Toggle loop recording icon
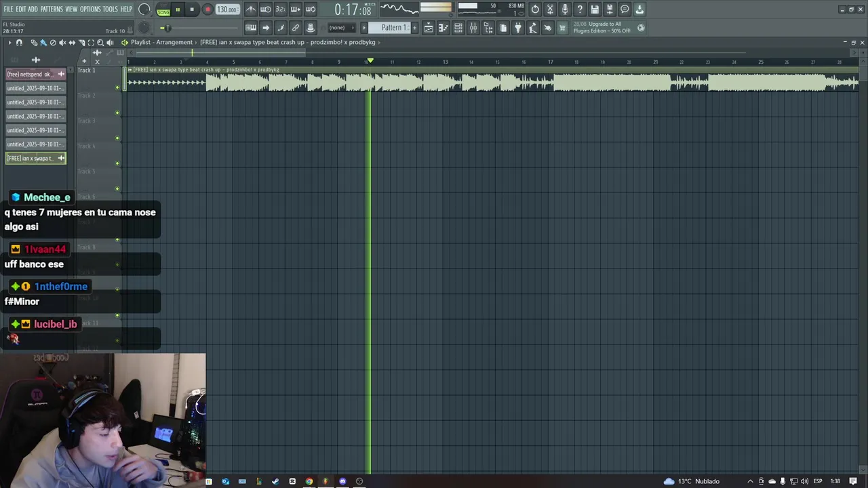The image size is (868, 488). [x=311, y=9]
